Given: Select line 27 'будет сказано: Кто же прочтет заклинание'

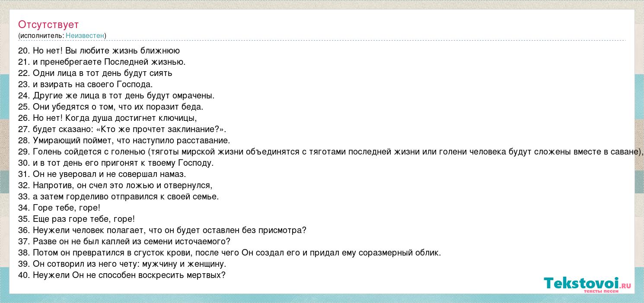Looking at the screenshot, I should (x=122, y=129).
